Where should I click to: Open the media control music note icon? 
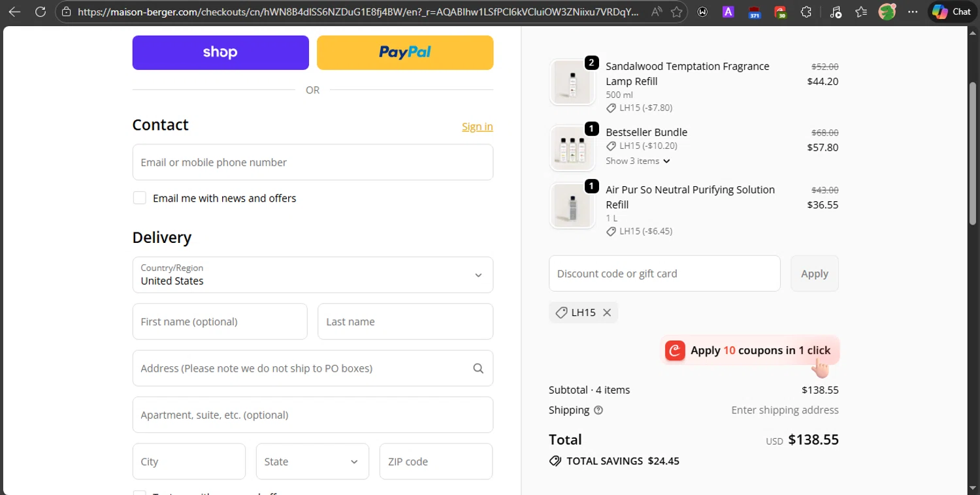tap(836, 12)
